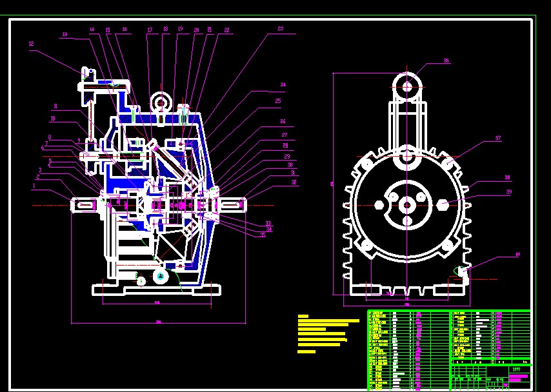Image resolution: width=551 pixels, height=392 pixels.
Task: Click the callout label 8
Action: pyautogui.click(x=50, y=137)
